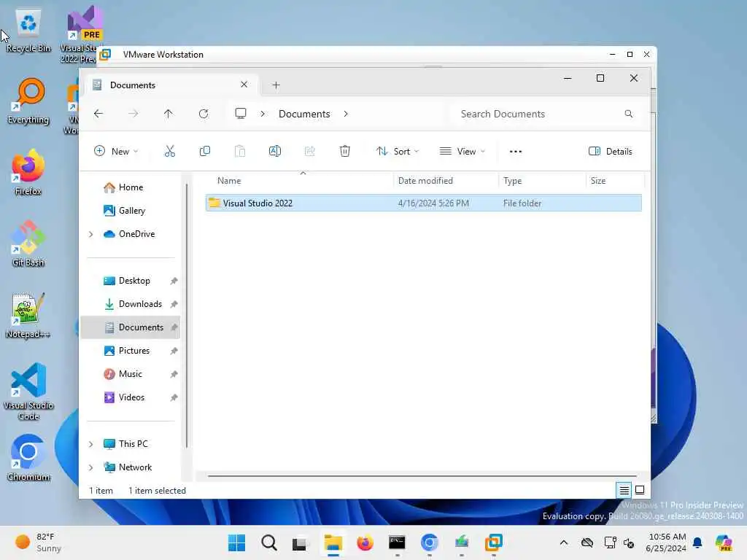Screen dimensions: 747x560
Task: Click the Refresh icon in Explorer
Action: click(204, 114)
